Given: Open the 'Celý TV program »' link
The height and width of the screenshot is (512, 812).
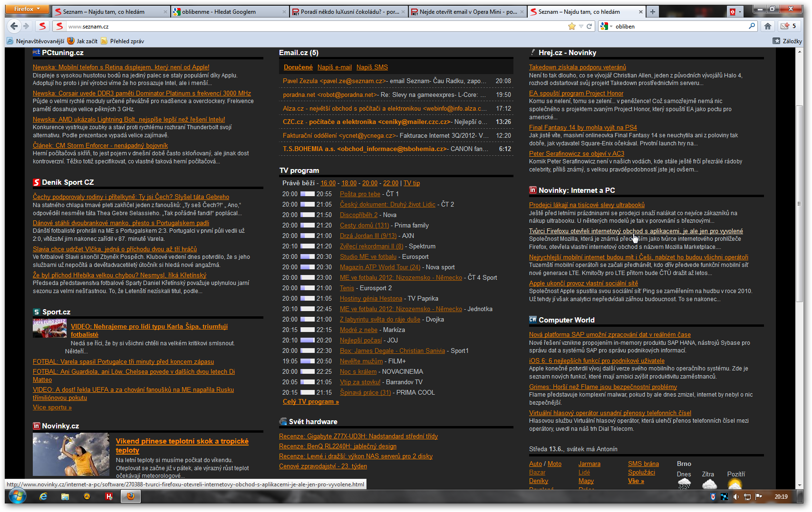Looking at the screenshot, I should click(311, 402).
